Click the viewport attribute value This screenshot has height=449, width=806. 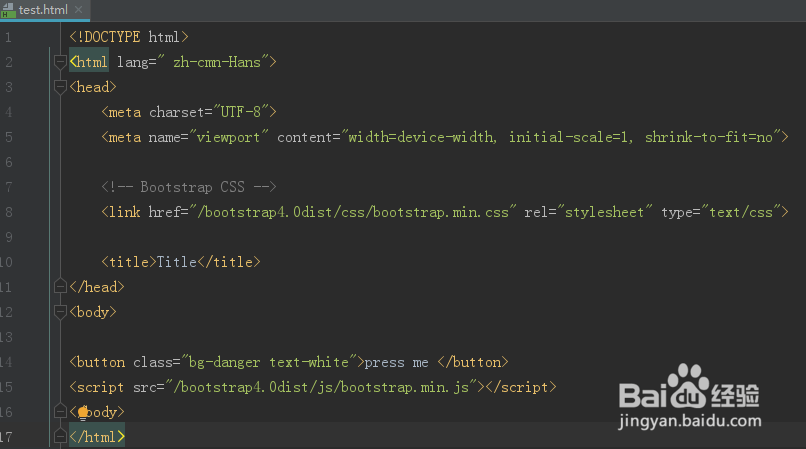point(228,137)
